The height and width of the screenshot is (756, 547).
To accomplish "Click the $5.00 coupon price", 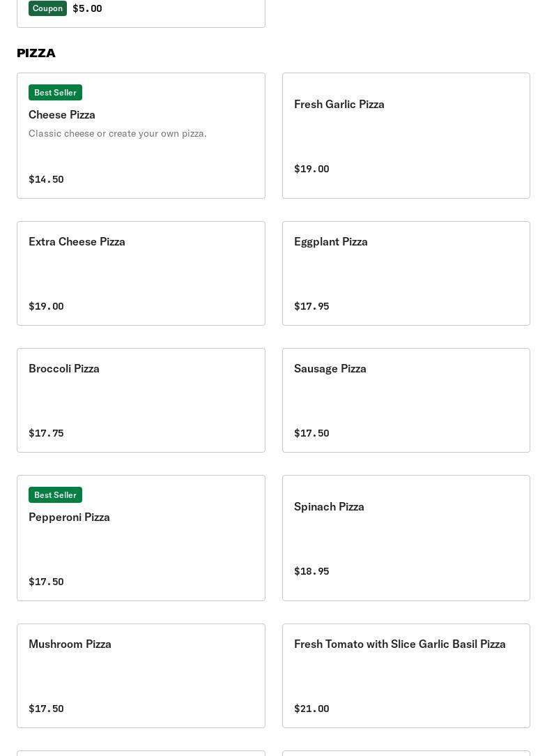I will tap(87, 8).
